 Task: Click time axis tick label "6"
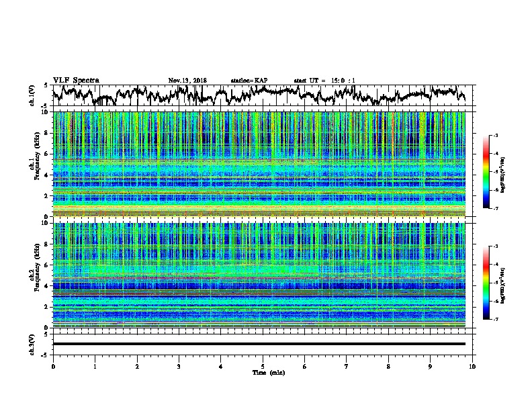305,367
